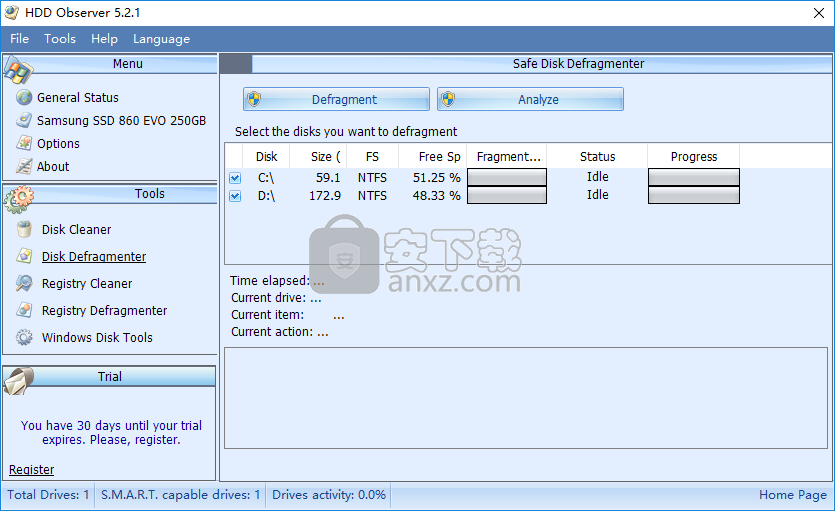The width and height of the screenshot is (835, 511).
Task: Select Samsung SSD 860 EVO 250GB entry
Action: click(x=121, y=120)
